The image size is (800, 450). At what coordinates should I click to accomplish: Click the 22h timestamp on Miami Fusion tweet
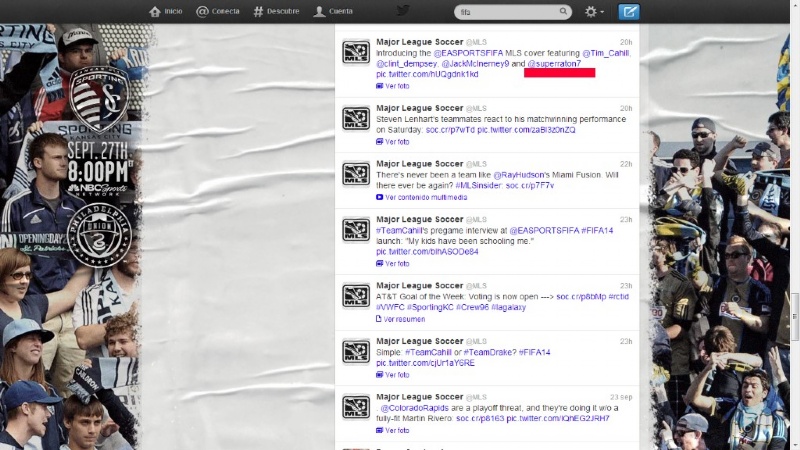pyautogui.click(x=626, y=164)
